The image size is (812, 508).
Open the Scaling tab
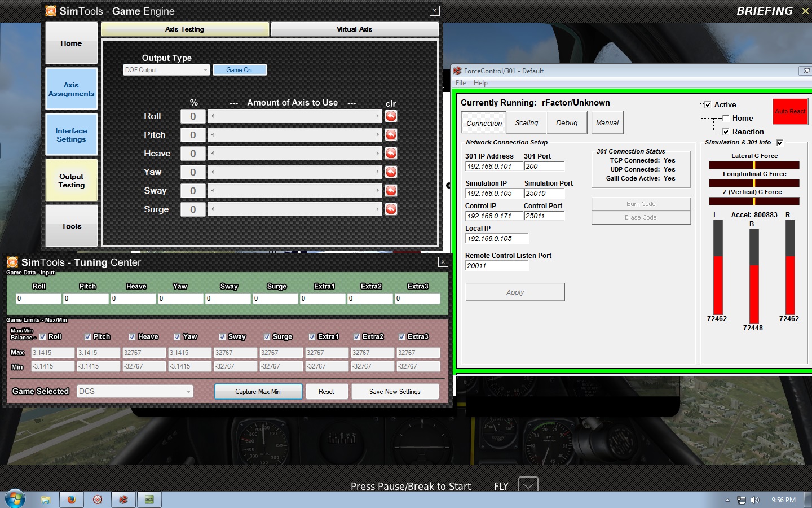(x=526, y=123)
